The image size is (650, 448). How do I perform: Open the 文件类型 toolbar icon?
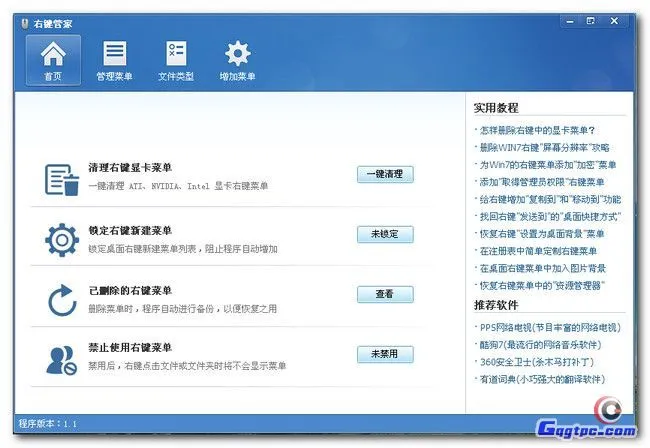tap(176, 60)
